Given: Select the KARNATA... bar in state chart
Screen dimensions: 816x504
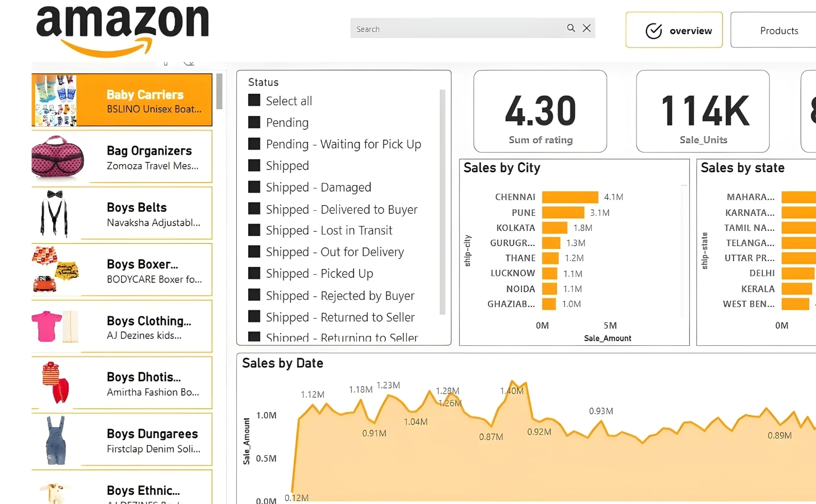Looking at the screenshot, I should [798, 212].
